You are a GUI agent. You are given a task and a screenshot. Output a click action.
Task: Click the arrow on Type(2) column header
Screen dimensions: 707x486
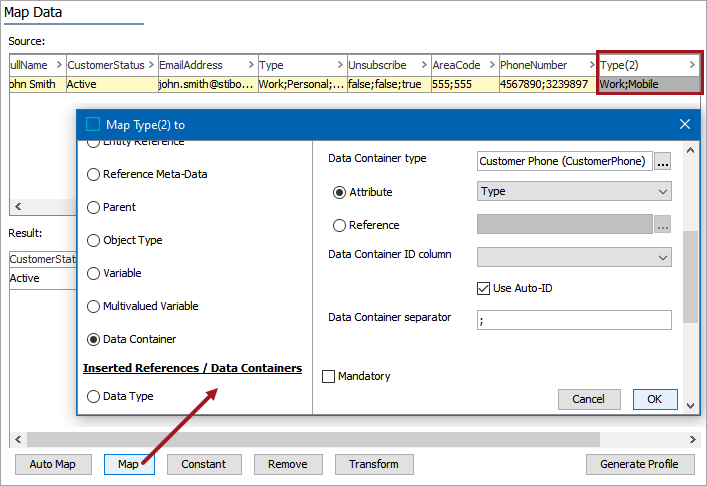[x=693, y=65]
